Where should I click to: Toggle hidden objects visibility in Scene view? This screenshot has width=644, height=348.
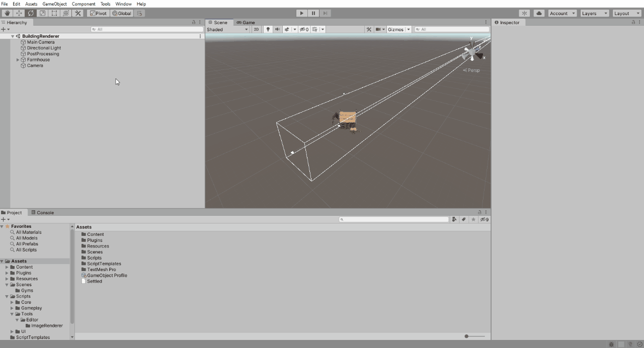click(304, 29)
